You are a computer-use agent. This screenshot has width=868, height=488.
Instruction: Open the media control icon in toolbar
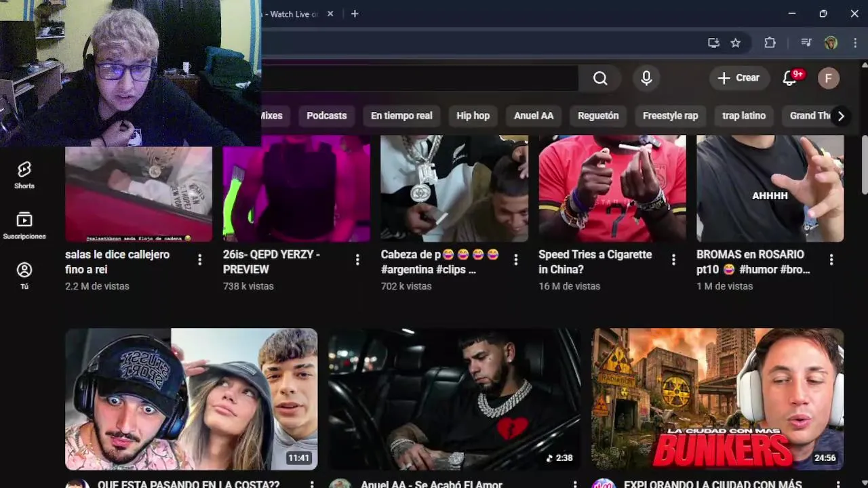[806, 43]
